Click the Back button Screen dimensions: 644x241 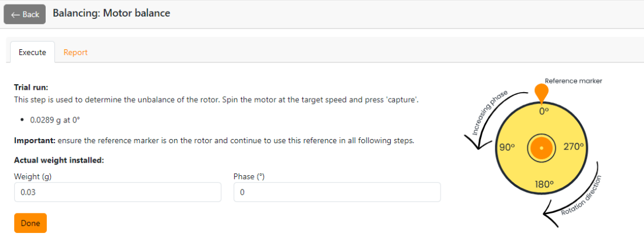(25, 14)
